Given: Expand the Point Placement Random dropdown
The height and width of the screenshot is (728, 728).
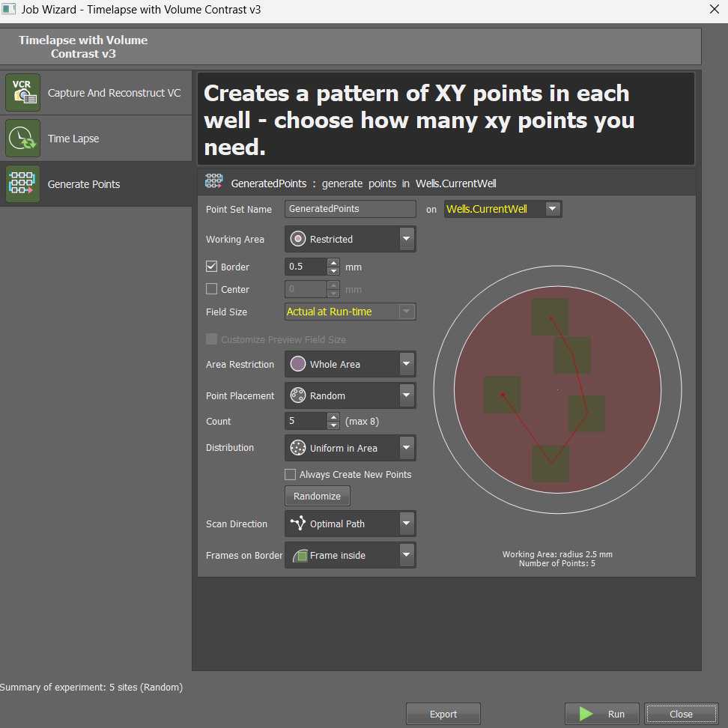Looking at the screenshot, I should click(406, 395).
